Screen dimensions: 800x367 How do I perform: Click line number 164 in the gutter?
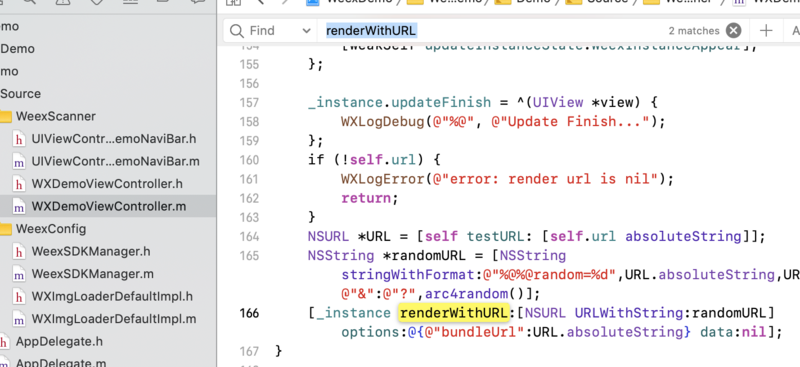click(249, 236)
